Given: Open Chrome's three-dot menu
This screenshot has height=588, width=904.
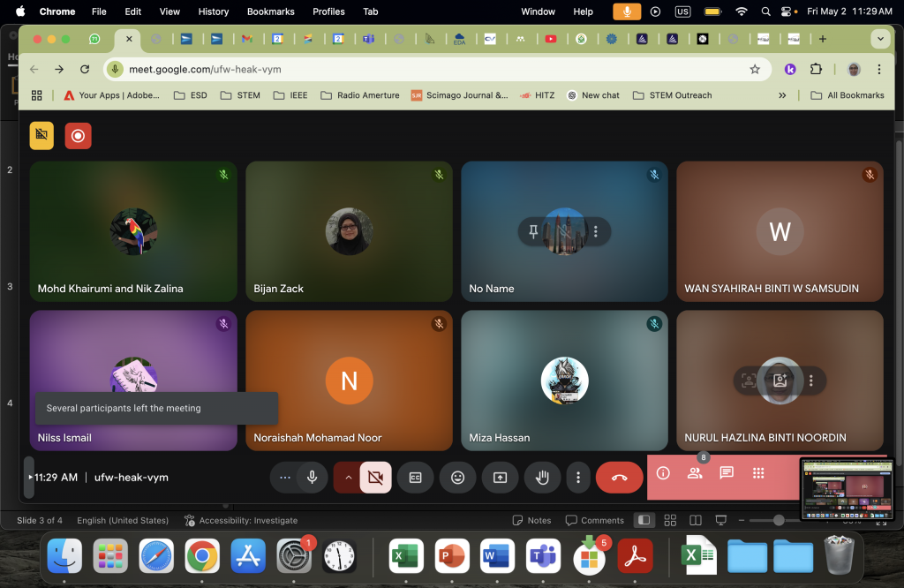Looking at the screenshot, I should tap(879, 69).
